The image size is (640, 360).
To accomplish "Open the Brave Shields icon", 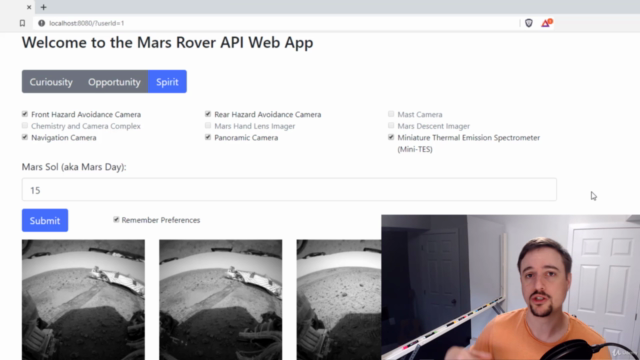I will 529,23.
